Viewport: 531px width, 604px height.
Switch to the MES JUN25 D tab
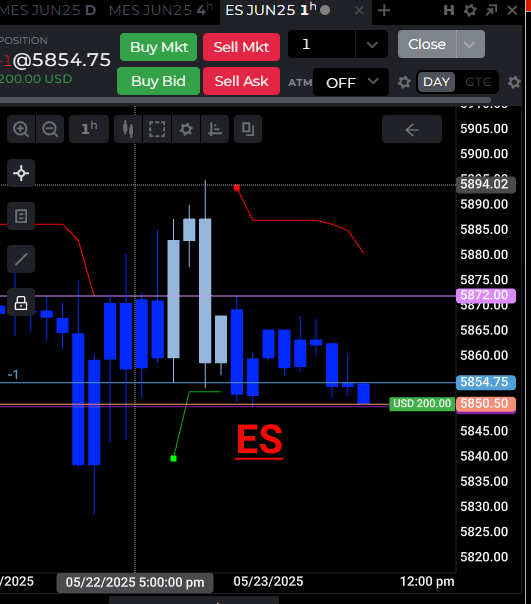tap(48, 10)
